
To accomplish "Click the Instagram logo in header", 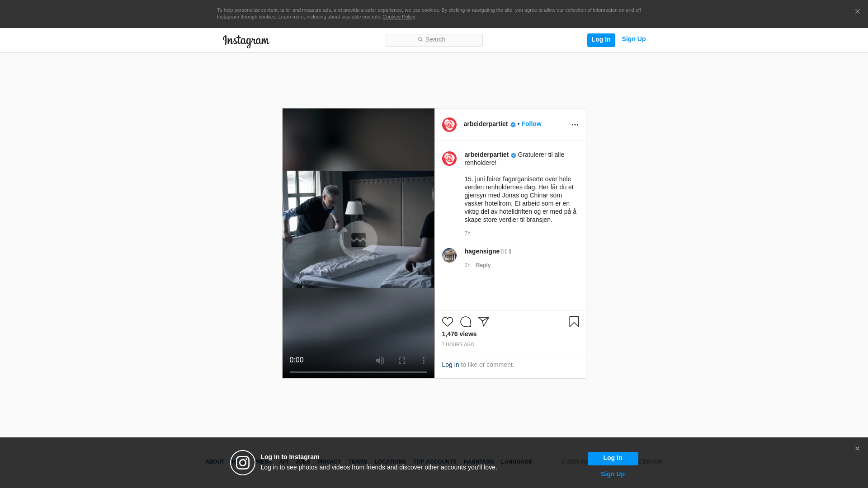I will click(246, 41).
